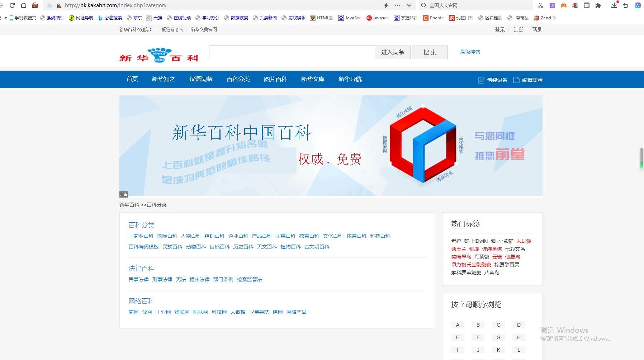Open the 网址导航 bookmark
The width and height of the screenshot is (644, 360).
point(81,18)
